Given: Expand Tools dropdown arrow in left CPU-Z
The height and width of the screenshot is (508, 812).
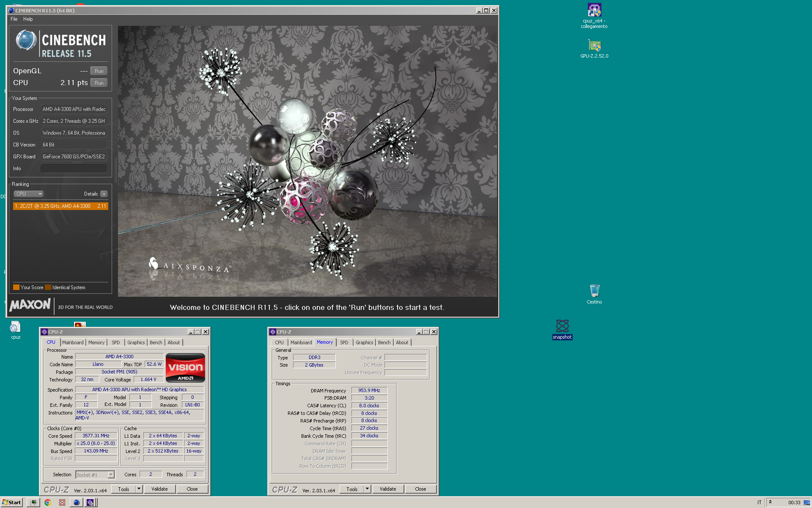Looking at the screenshot, I should (139, 489).
